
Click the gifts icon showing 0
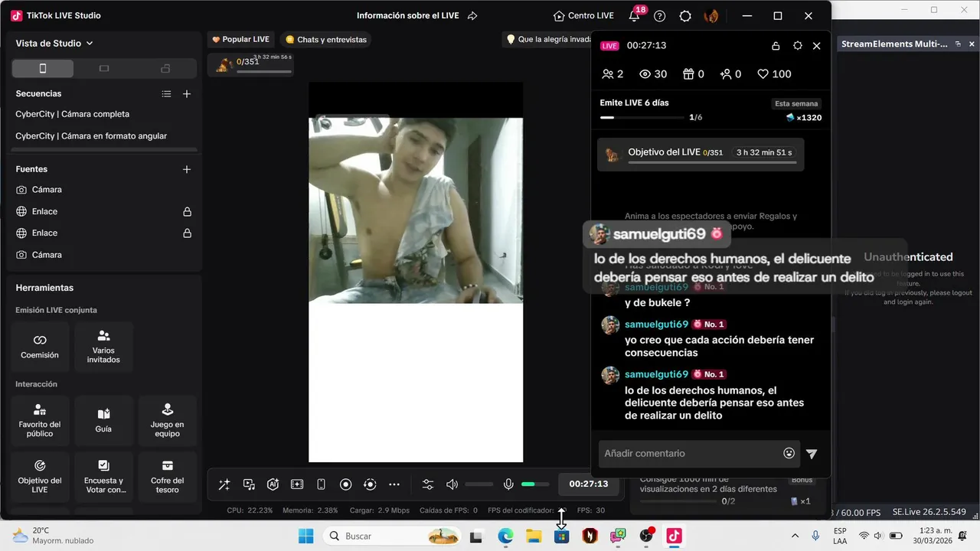tap(688, 74)
